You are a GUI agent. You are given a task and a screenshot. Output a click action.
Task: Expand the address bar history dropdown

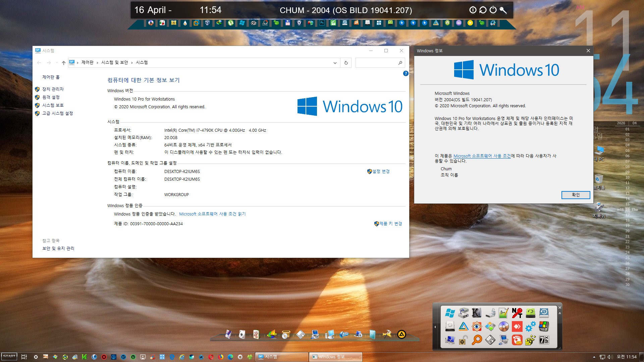(x=335, y=63)
